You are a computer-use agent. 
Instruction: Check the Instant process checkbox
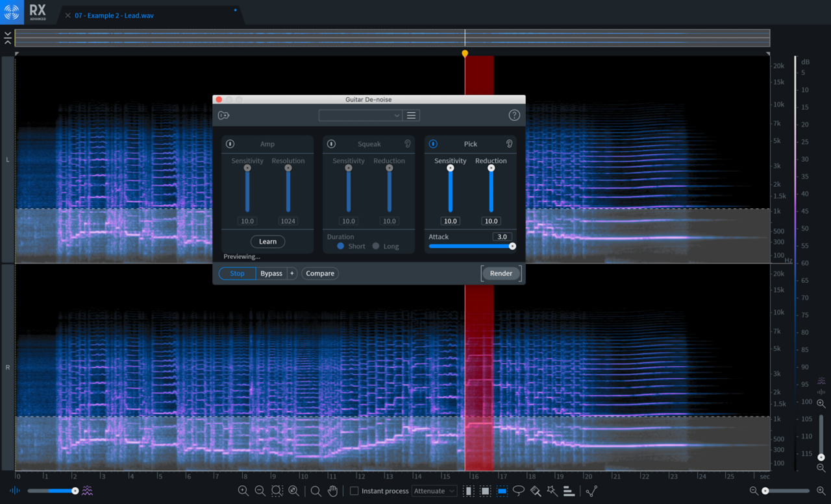coord(354,491)
